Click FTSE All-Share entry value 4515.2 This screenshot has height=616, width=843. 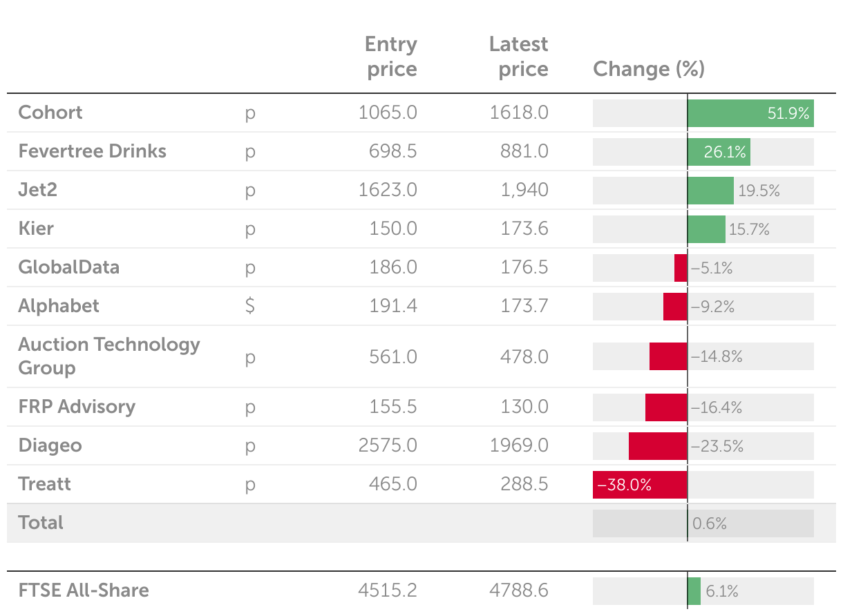[388, 590]
